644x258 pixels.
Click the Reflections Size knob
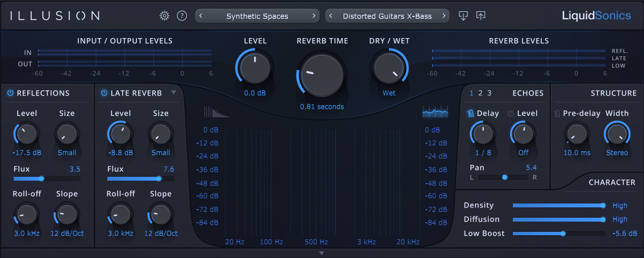(x=67, y=134)
